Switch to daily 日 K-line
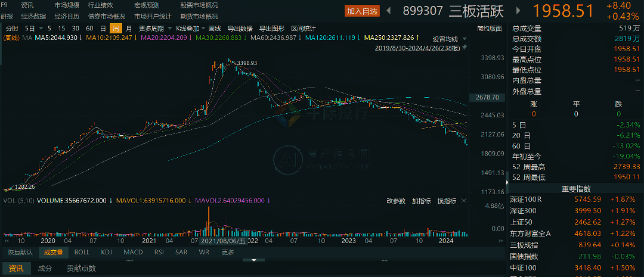 click(103, 29)
